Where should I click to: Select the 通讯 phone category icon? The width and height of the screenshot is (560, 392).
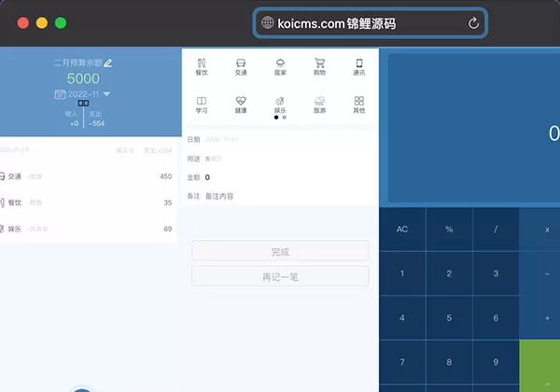click(x=359, y=67)
